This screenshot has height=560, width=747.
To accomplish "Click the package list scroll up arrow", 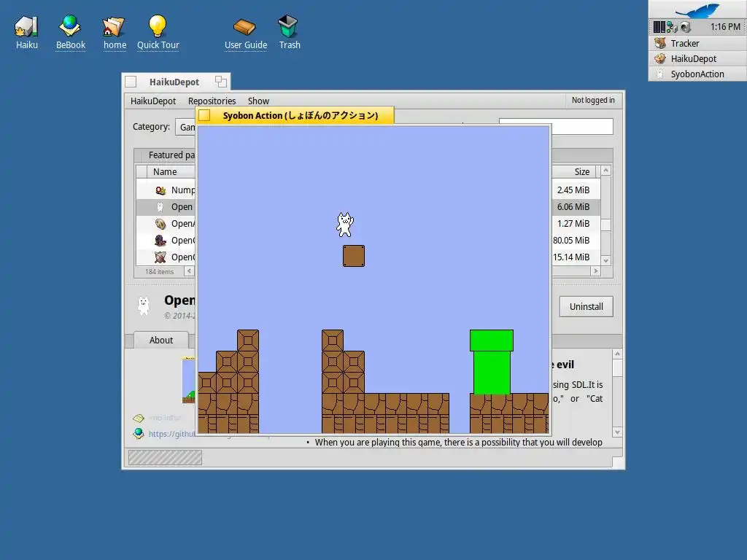I will point(605,170).
